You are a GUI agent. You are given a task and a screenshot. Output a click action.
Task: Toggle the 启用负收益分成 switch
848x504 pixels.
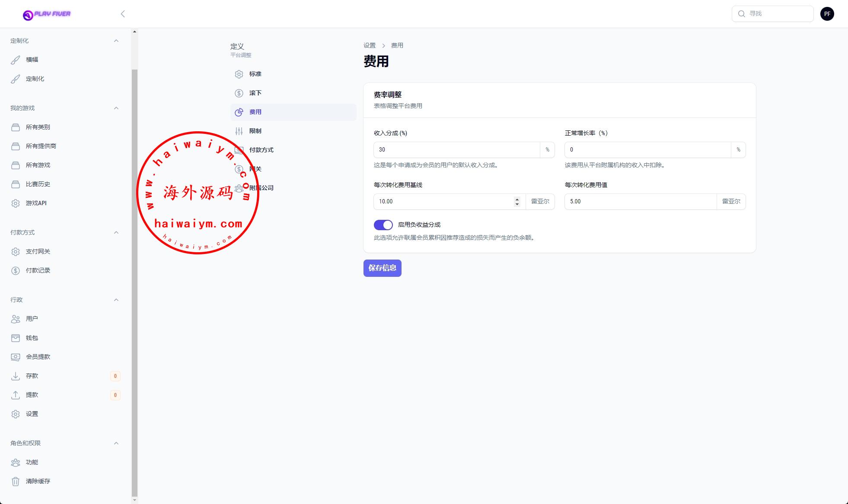point(383,225)
